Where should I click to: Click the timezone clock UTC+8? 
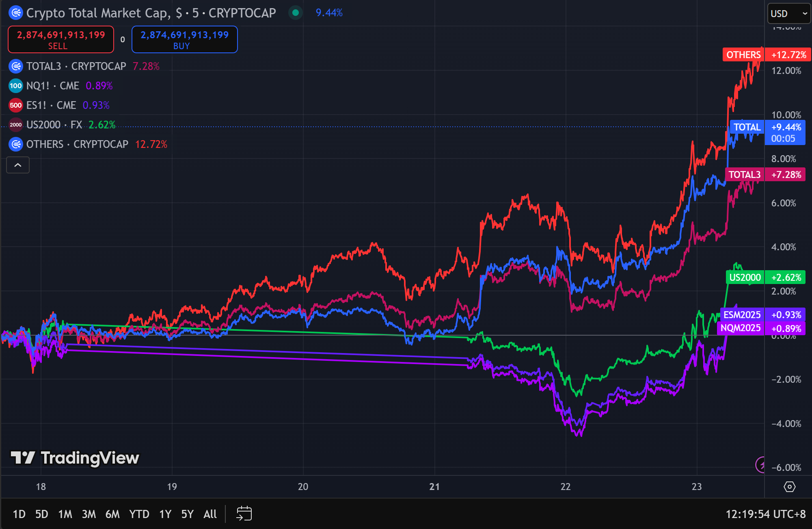[765, 514]
